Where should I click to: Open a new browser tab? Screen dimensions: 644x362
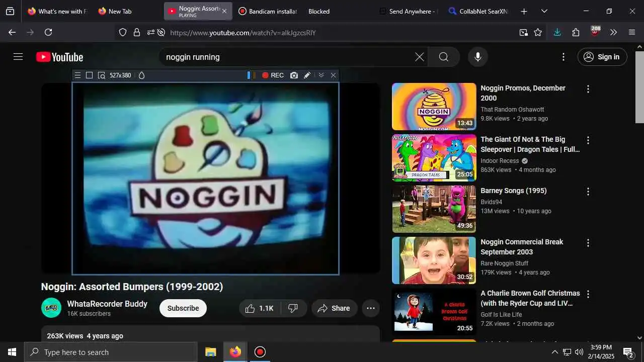tap(524, 11)
